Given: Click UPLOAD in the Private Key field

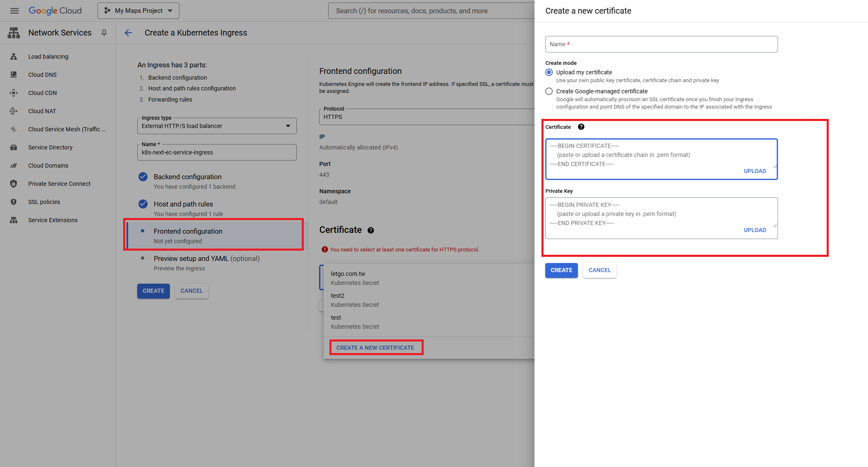Looking at the screenshot, I should pos(754,230).
